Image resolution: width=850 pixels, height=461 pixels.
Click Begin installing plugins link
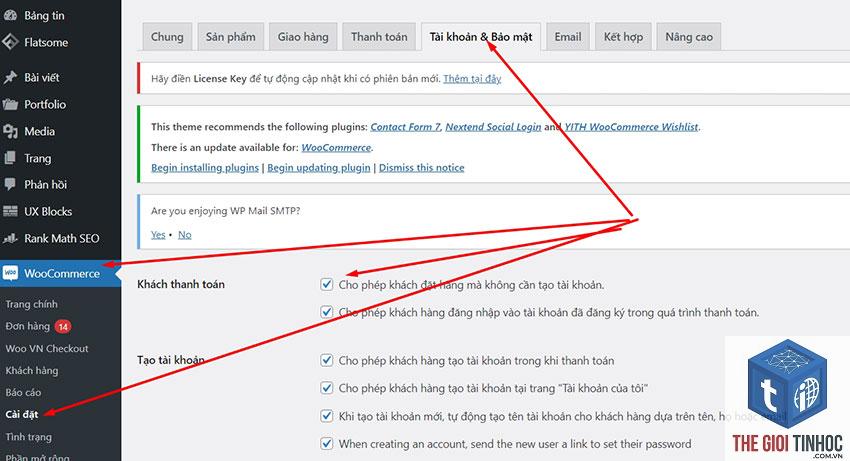[x=205, y=168]
